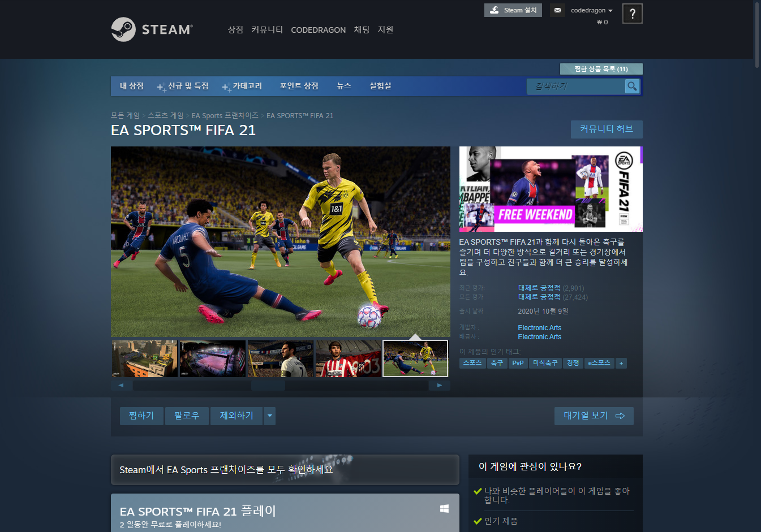Screen dimensions: 761x532
Task: Click the thumbnail strip scrollbar handle
Action: (x=268, y=385)
